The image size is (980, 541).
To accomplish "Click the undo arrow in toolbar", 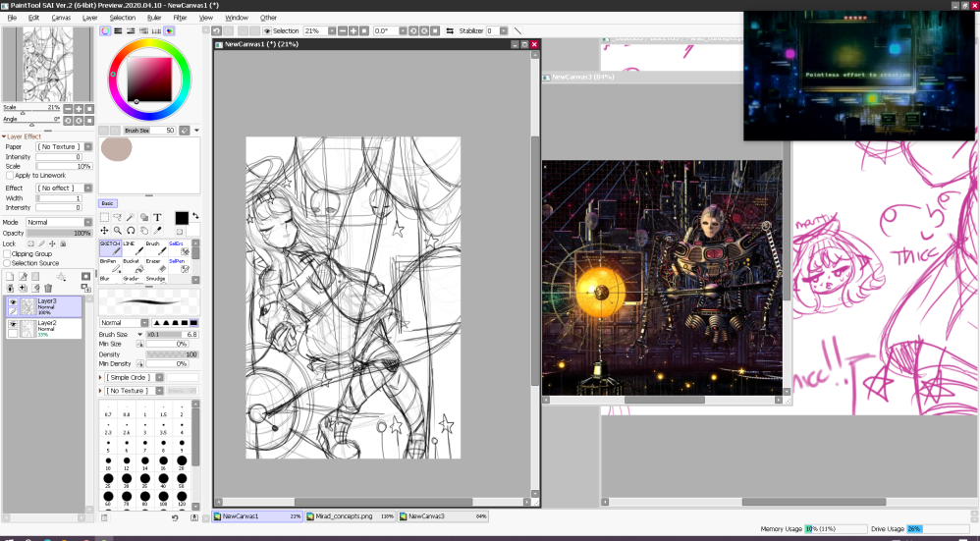I will pyautogui.click(x=216, y=30).
